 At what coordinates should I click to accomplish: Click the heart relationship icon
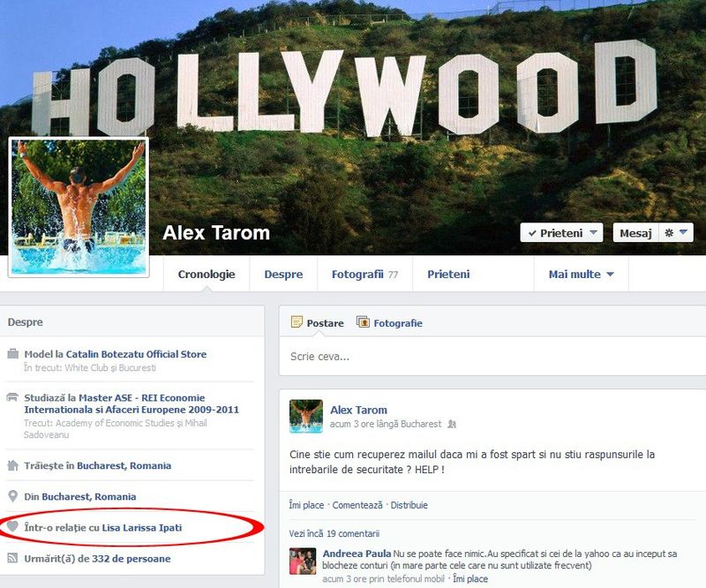[x=12, y=526]
